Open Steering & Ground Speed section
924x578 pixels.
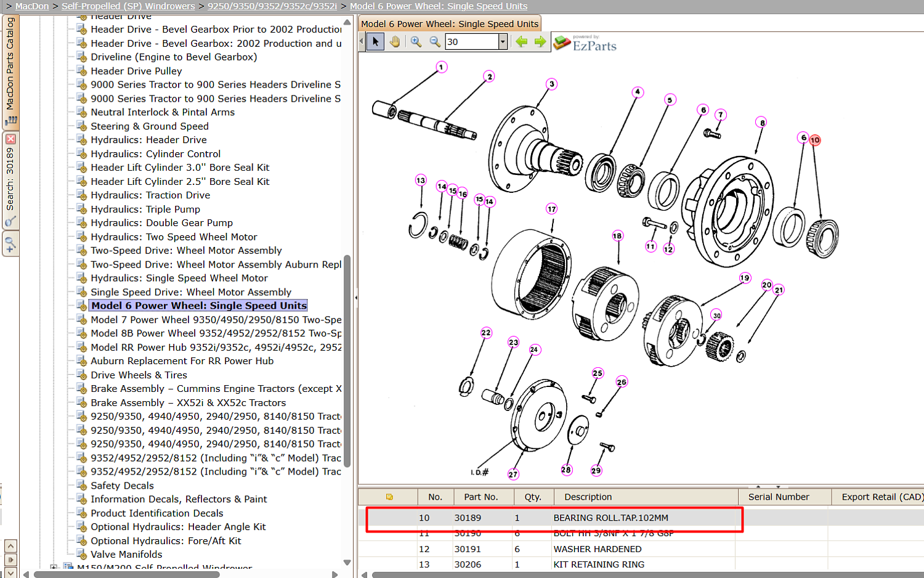click(x=150, y=126)
